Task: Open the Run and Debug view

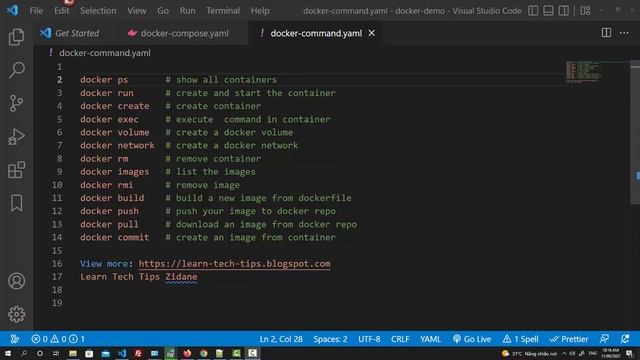Action: [16, 137]
